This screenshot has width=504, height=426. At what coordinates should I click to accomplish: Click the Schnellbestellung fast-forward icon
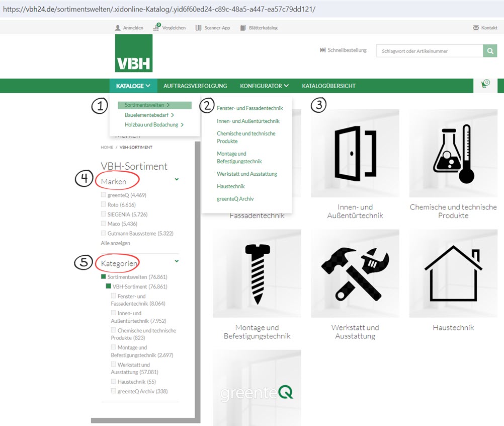point(323,50)
